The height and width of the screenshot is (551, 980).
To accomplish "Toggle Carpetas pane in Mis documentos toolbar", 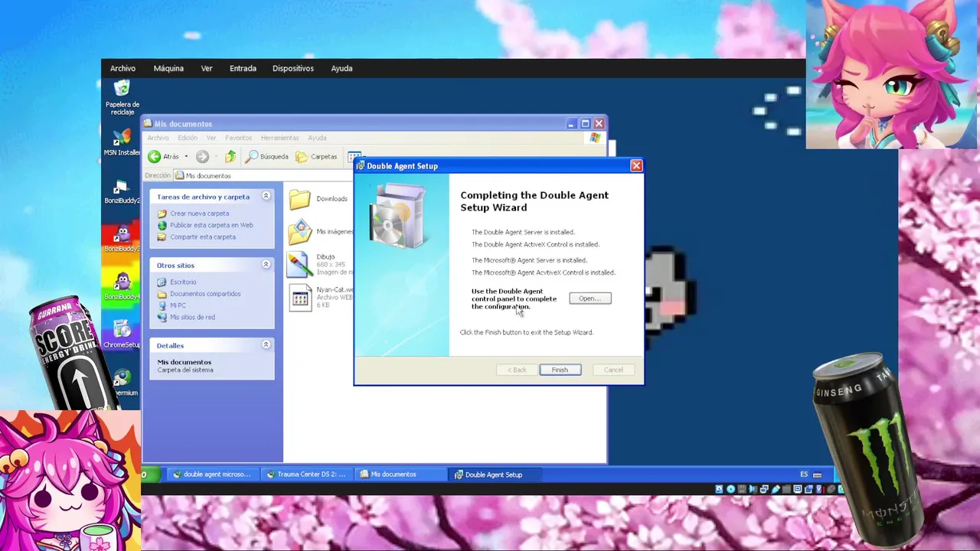I will [316, 156].
